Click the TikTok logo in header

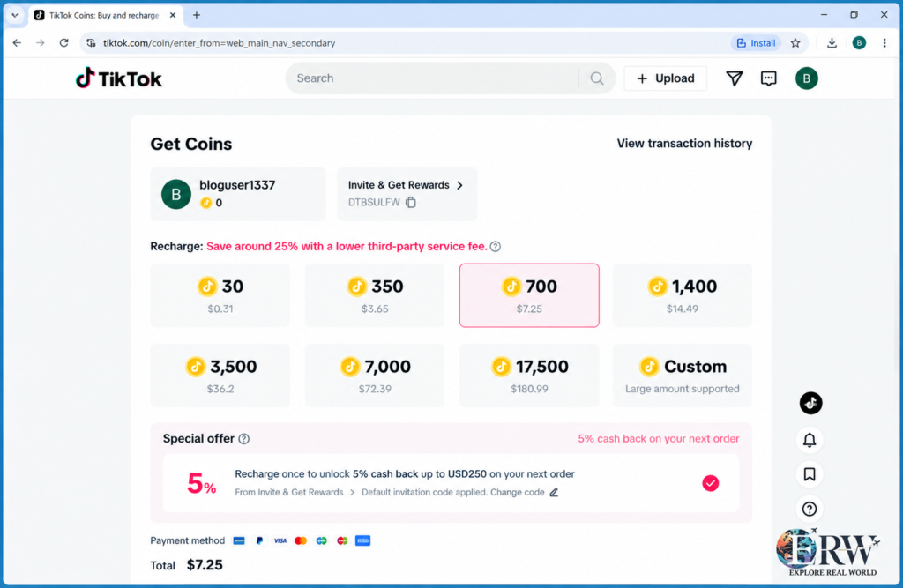click(119, 78)
